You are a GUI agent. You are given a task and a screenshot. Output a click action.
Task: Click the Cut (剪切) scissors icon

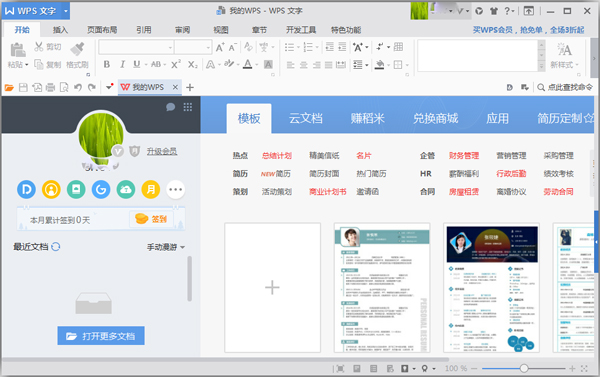39,47
